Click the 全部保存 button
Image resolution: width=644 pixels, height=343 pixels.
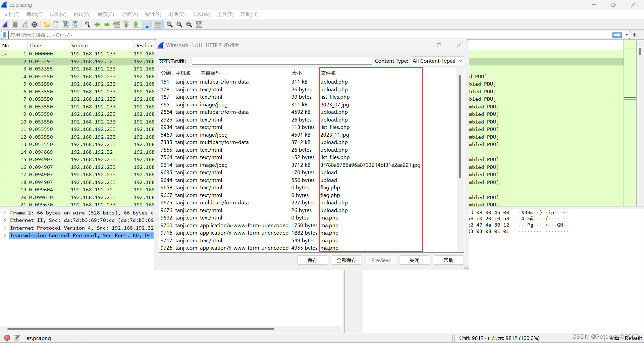[x=346, y=260]
